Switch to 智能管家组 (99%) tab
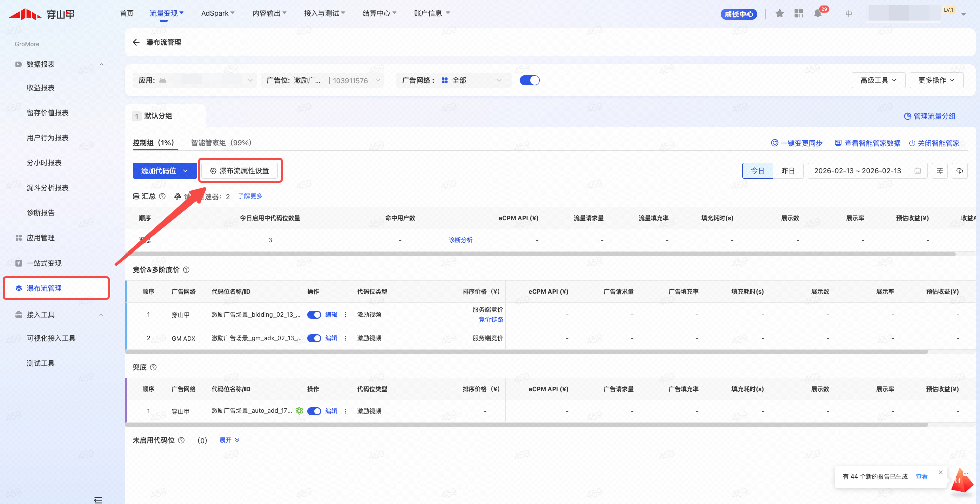This screenshot has height=504, width=980. point(221,143)
